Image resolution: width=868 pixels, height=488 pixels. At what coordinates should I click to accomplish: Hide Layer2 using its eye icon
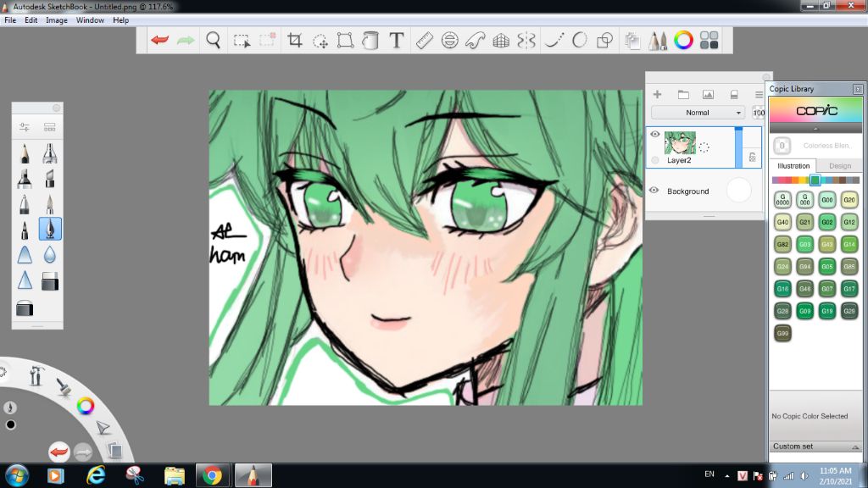click(655, 134)
